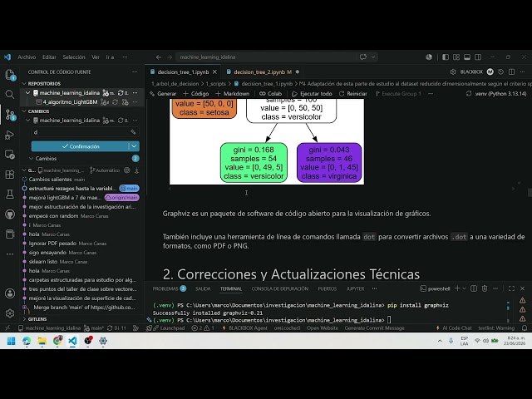Image resolution: width=532 pixels, height=399 pixels.
Task: Click the Confirmación commit button
Action: point(80,146)
